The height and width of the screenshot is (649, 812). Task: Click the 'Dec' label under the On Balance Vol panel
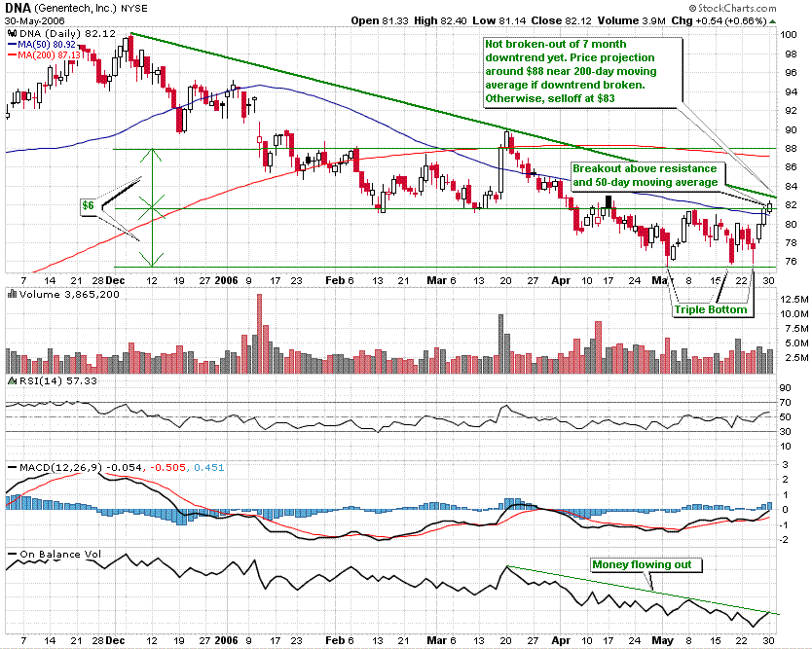click(x=116, y=640)
